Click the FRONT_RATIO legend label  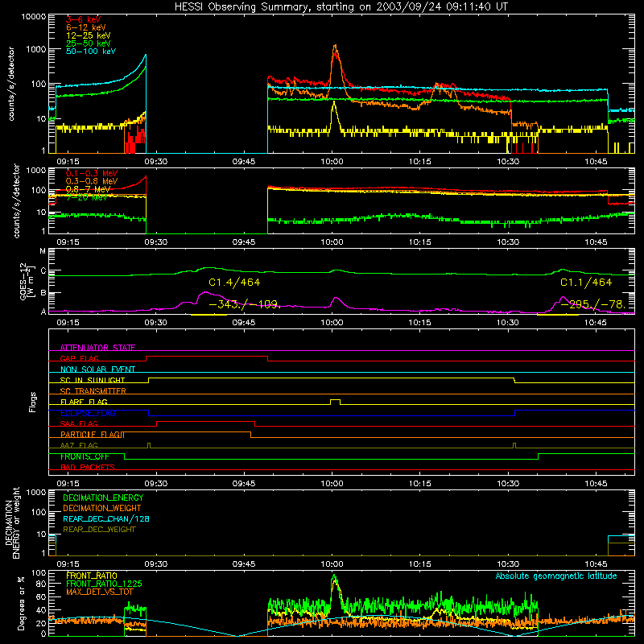pos(92,576)
